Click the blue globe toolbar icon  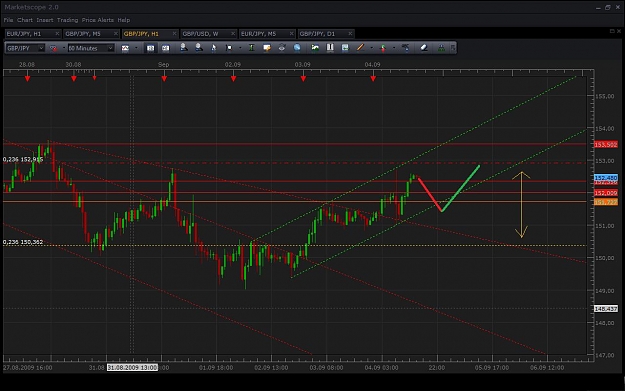click(297, 48)
